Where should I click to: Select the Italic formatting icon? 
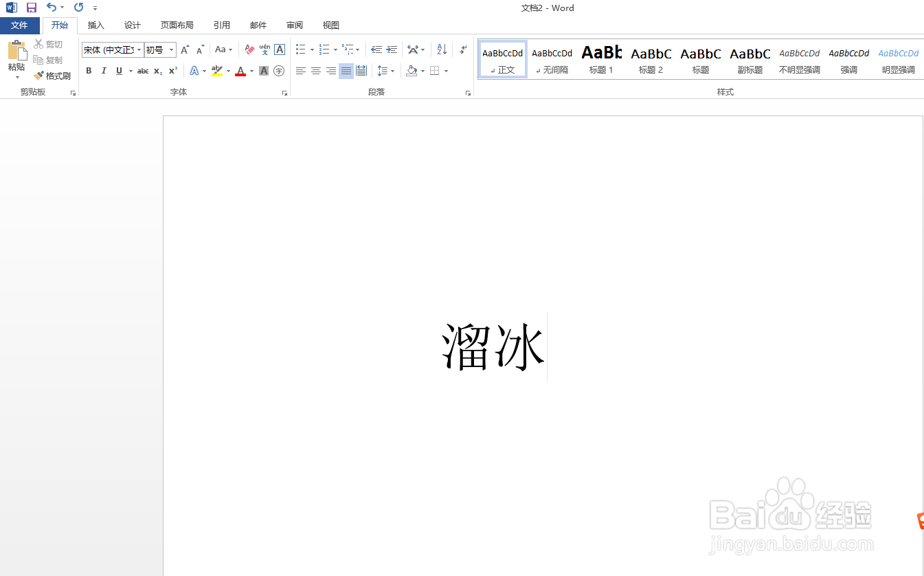(x=104, y=70)
